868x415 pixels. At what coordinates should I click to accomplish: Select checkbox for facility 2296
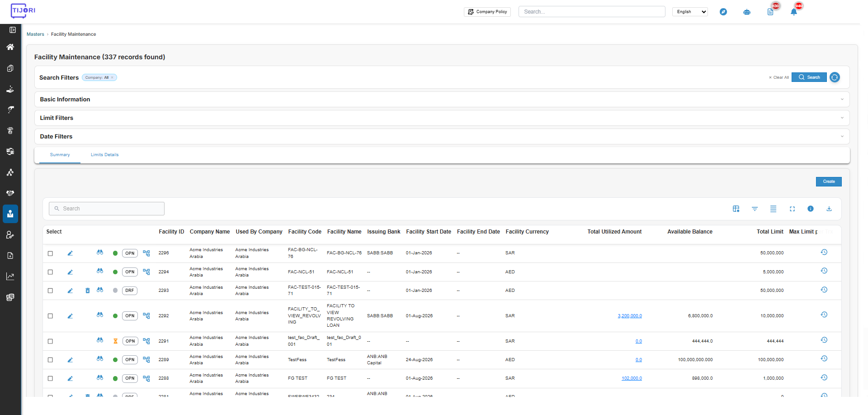pyautogui.click(x=50, y=253)
